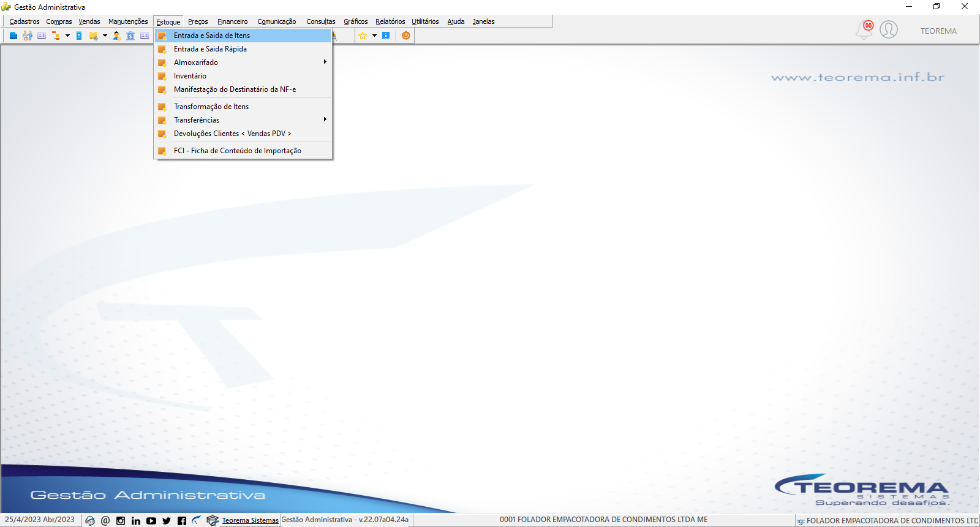Open the LinkedIn status bar icon
The height and width of the screenshot is (527, 980).
(136, 520)
